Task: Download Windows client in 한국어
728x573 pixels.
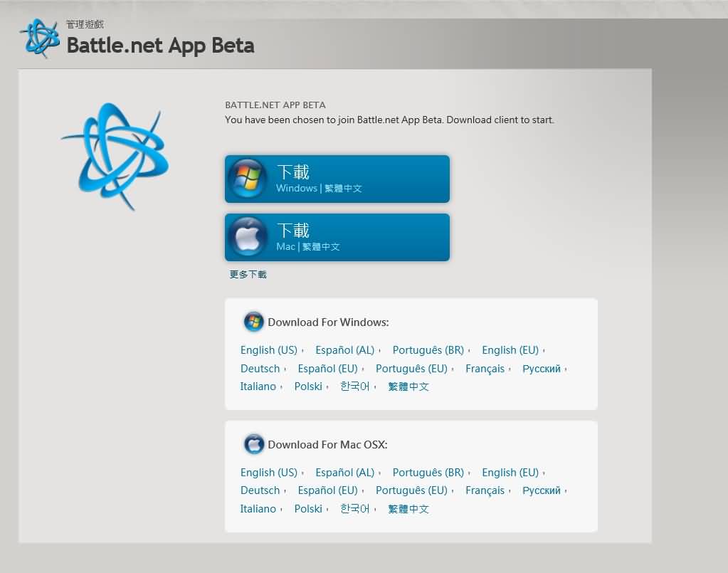Action: (x=354, y=387)
